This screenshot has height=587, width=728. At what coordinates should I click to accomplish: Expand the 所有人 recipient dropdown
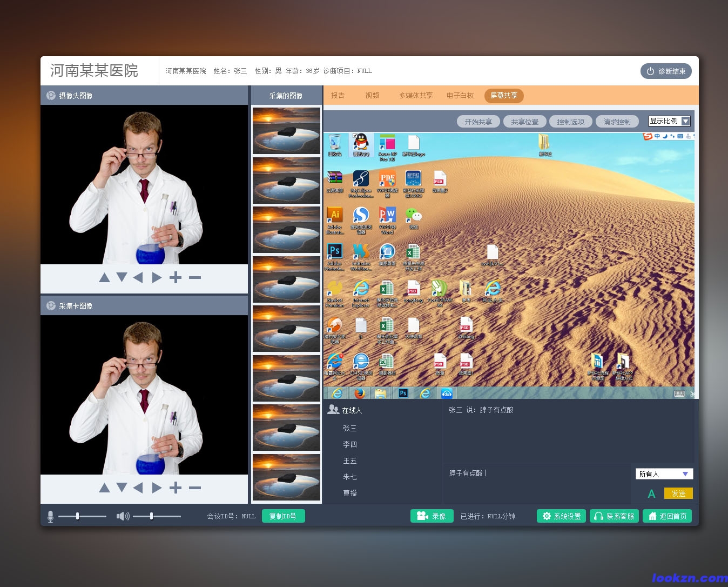(664, 474)
